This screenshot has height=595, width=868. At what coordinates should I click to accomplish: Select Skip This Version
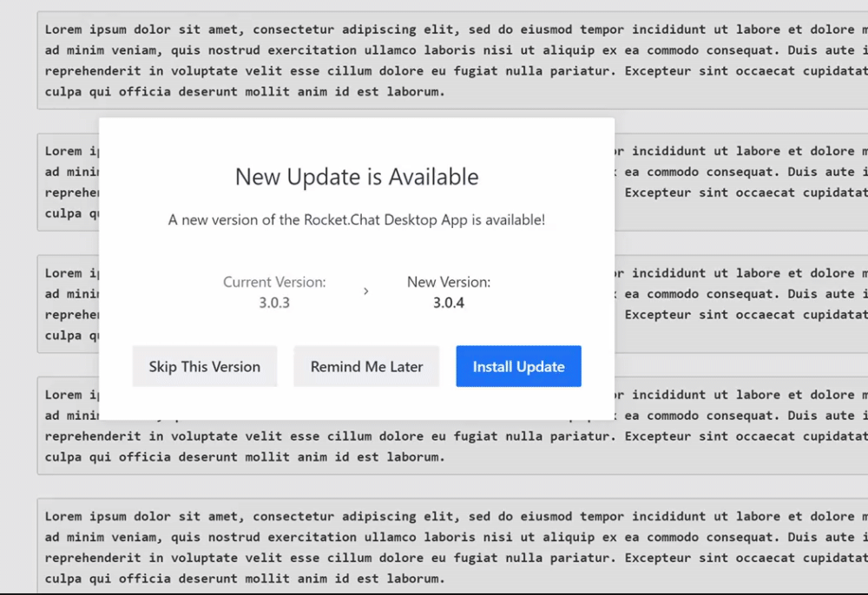click(x=205, y=366)
